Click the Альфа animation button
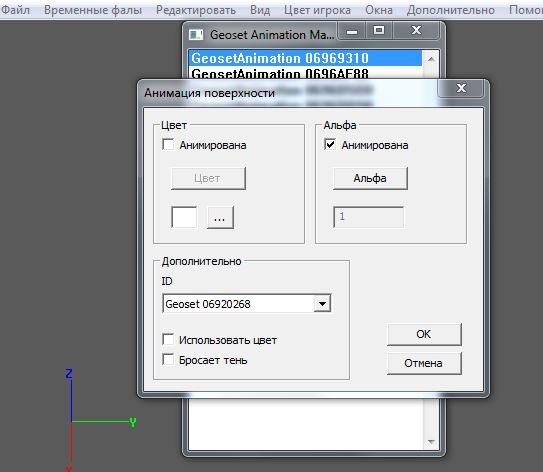Screen dimensions: 543x472 [370, 178]
